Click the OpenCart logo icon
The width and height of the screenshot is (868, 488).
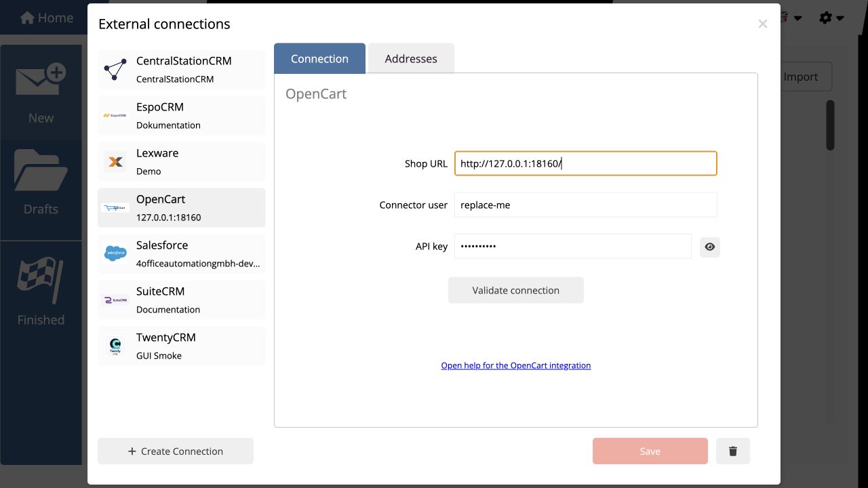[115, 207]
